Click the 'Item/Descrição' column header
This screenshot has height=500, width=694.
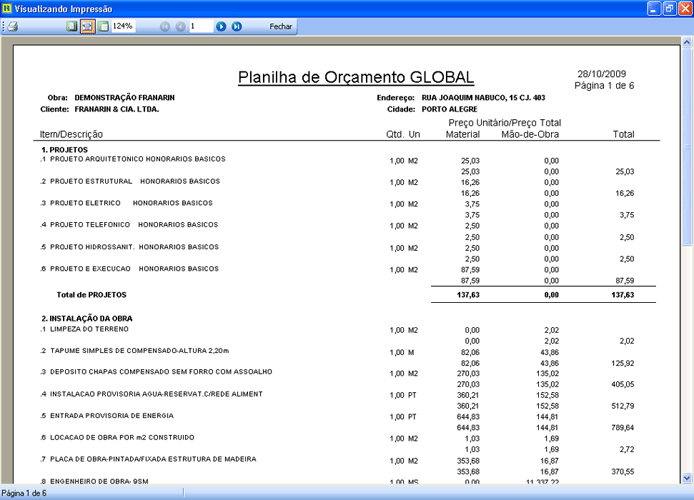click(71, 135)
